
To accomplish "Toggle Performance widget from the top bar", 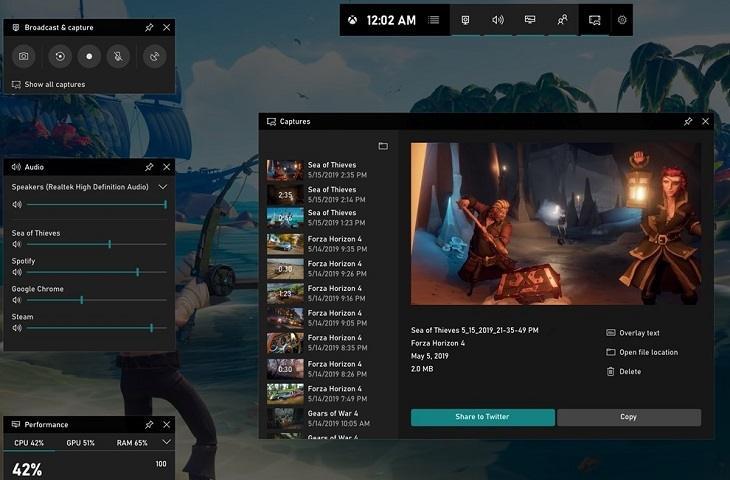I will pos(530,20).
